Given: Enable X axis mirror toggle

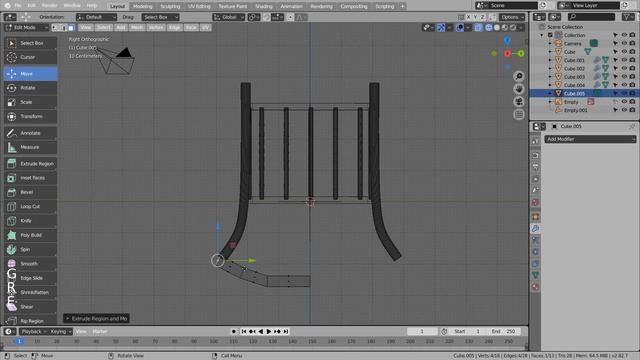Looking at the screenshot, I should tap(469, 17).
